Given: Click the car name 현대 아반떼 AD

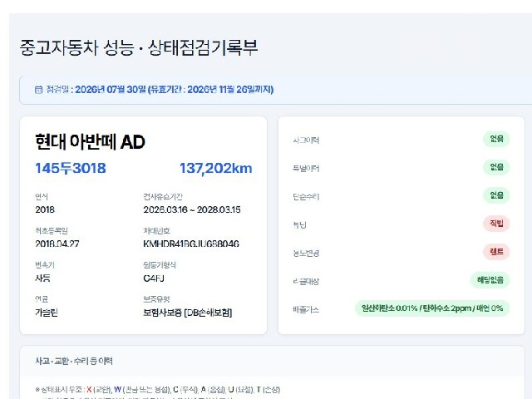Looking at the screenshot, I should point(90,141).
